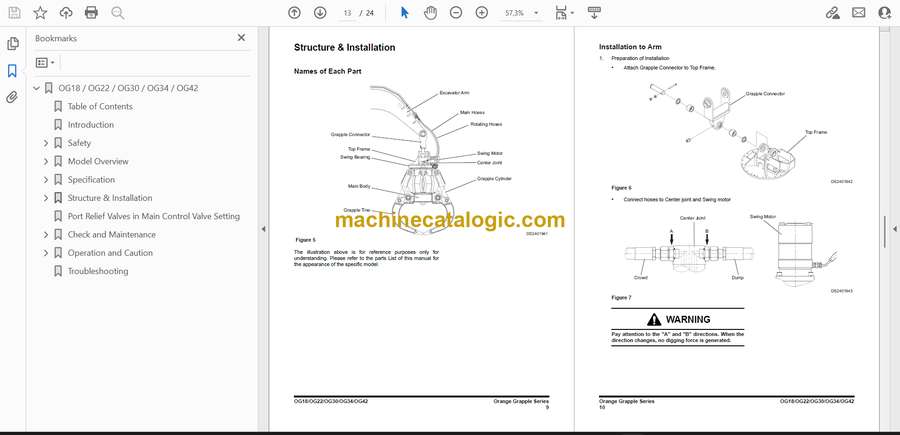Go to next page arrow
Screen dimensions: 900x435
[x=320, y=13]
